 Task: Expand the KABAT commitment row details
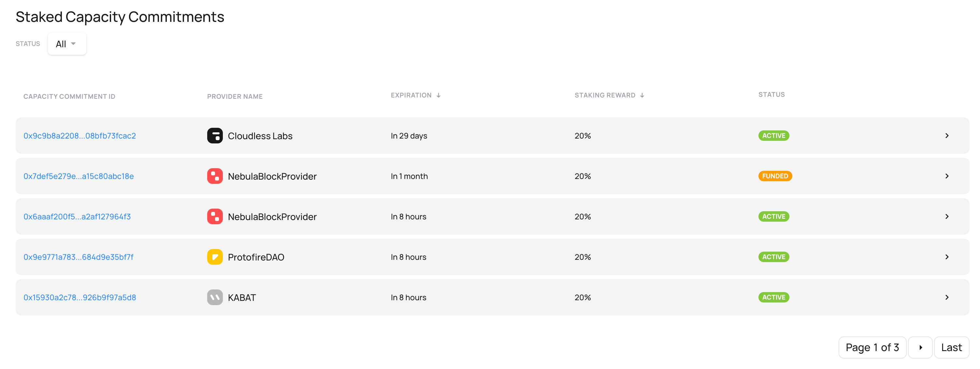pyautogui.click(x=947, y=297)
